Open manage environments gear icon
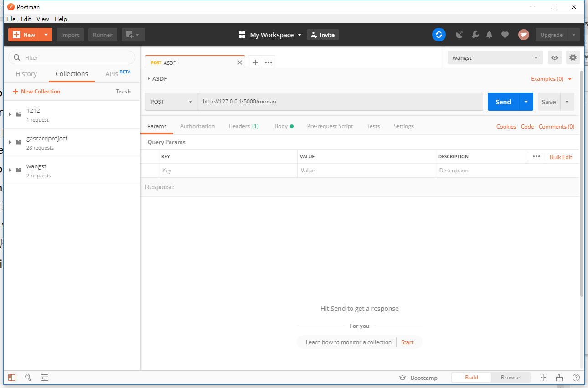Screen dimensions: 588x388 pyautogui.click(x=573, y=57)
